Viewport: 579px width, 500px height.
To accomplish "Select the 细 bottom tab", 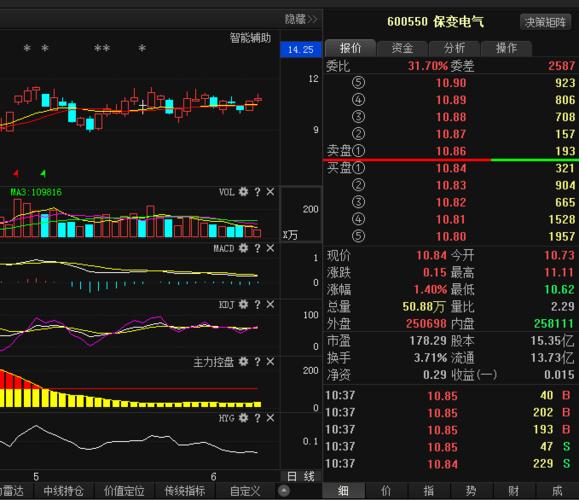I will tap(343, 491).
